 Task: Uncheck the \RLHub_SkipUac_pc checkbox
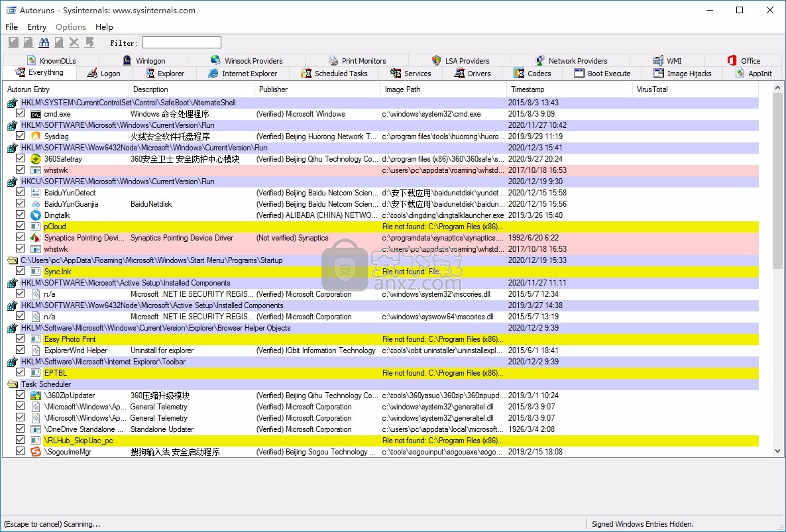point(20,440)
